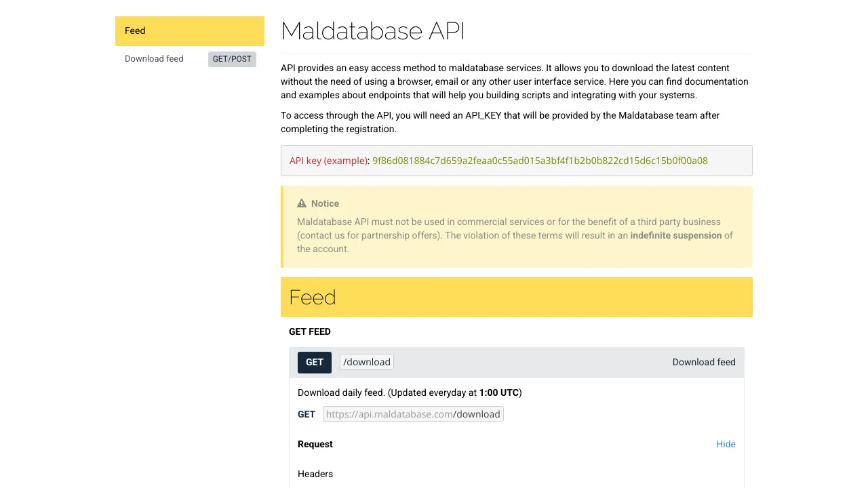Click 'Download feed' label in endpoint bar
The height and width of the screenshot is (488, 868).
pos(704,362)
